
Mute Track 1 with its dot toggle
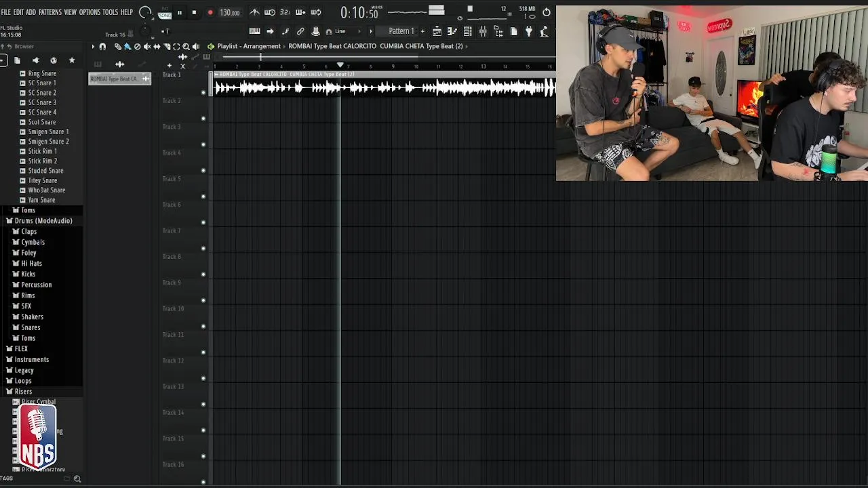pos(203,93)
